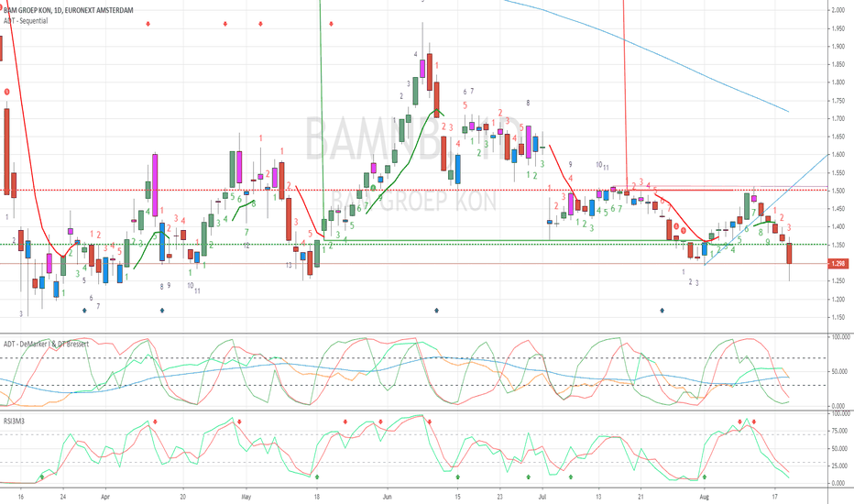Viewport: 854px width, 504px height.
Task: Click the blue diamond marker below late-July candles
Action: pos(662,311)
